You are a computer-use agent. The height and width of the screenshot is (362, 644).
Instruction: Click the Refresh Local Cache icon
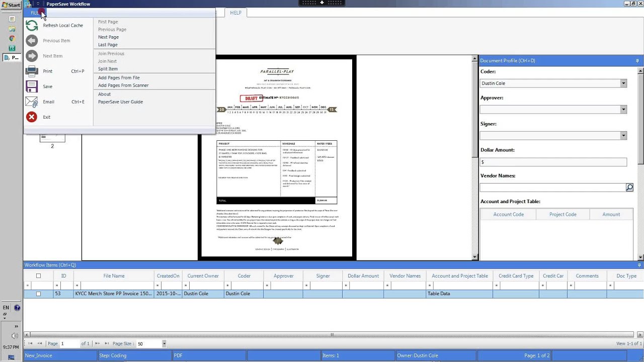coord(32,25)
